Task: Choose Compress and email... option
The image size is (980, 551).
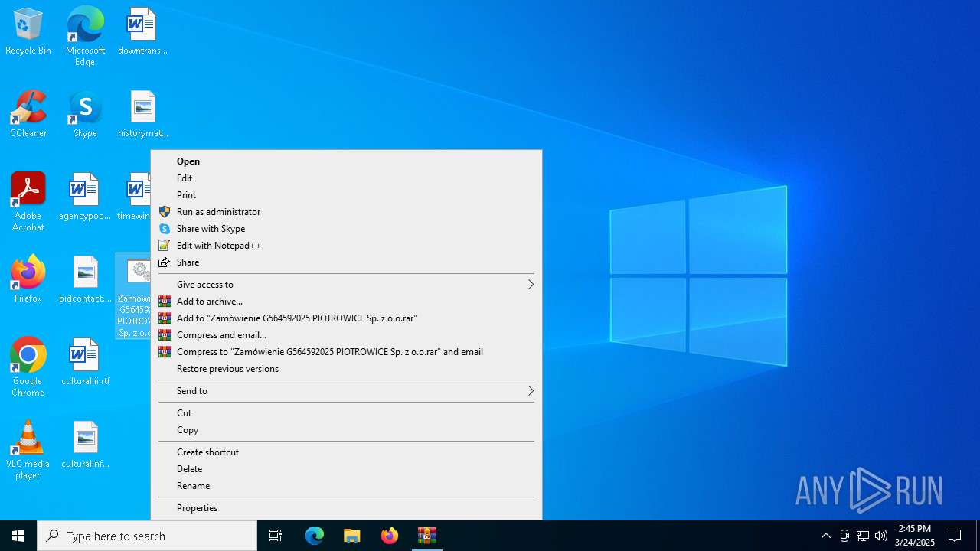Action: click(x=346, y=335)
